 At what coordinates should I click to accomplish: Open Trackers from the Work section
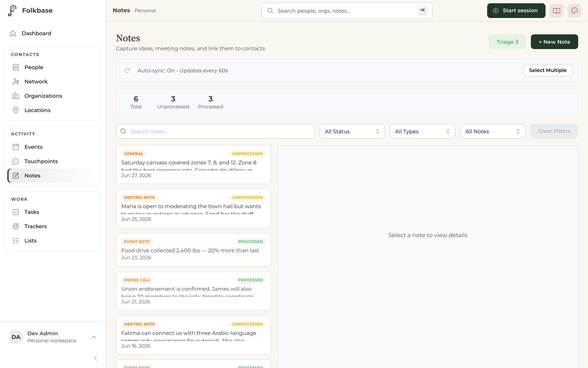(53, 226)
